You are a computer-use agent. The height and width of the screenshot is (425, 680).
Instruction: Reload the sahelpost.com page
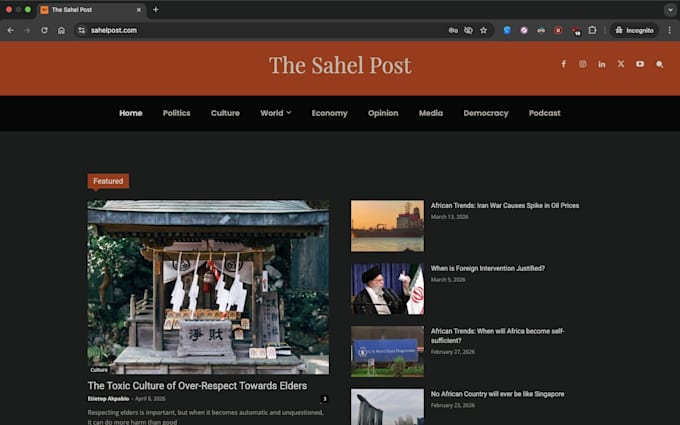click(44, 30)
